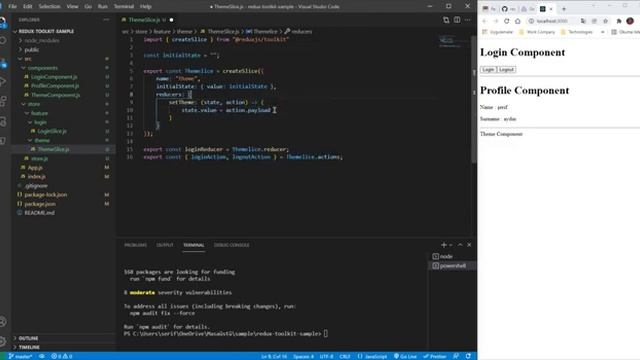Open ProfileComponent.js in the explorer
The image size is (640, 360).
point(55,86)
